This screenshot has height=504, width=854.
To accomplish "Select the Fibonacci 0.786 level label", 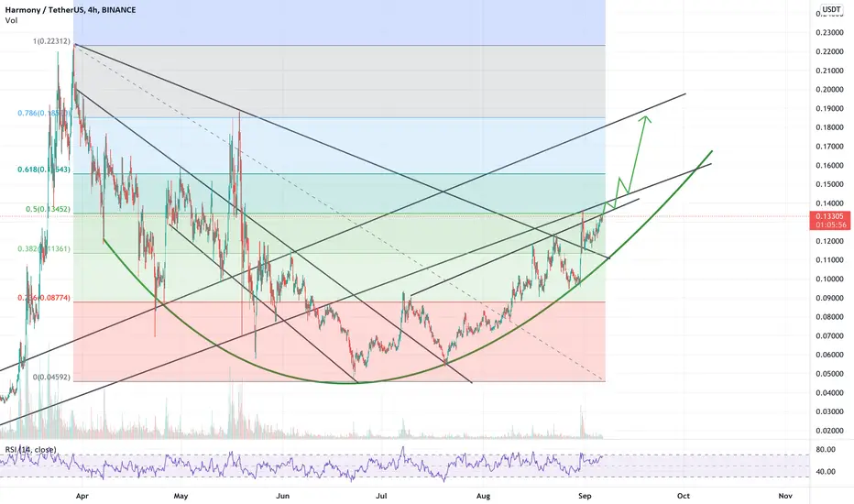I will pos(44,114).
